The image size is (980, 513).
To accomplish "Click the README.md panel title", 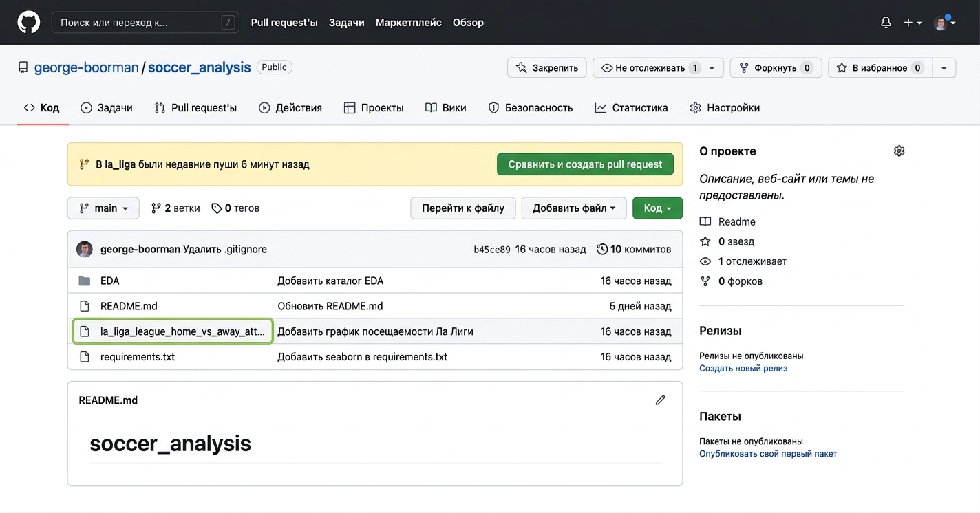I will [108, 400].
